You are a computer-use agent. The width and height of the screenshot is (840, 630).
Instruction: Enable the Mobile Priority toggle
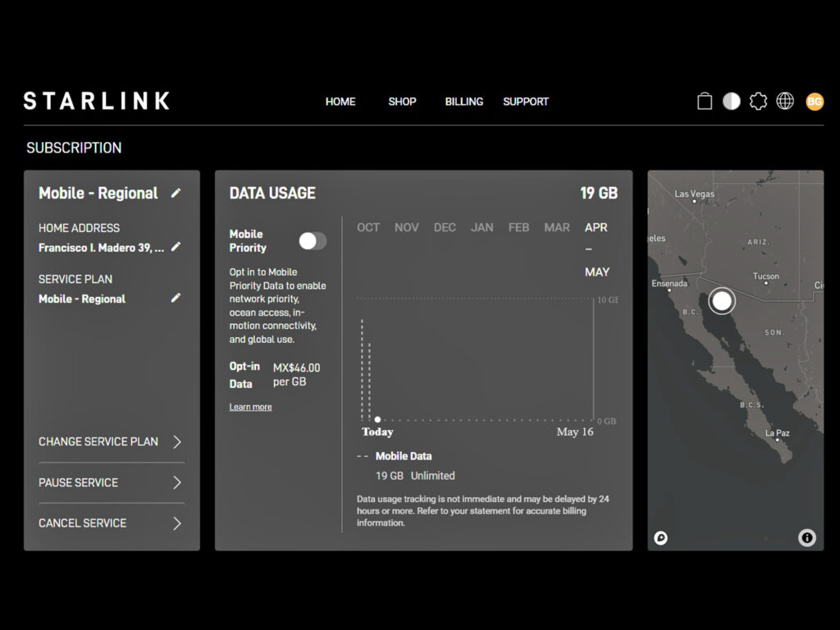(x=311, y=240)
